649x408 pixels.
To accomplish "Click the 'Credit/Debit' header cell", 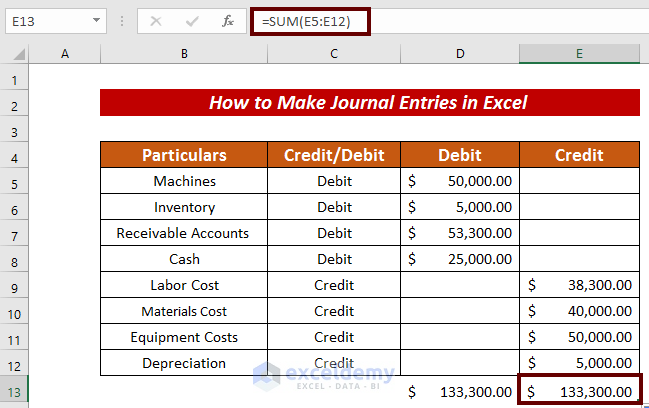I will tap(334, 155).
